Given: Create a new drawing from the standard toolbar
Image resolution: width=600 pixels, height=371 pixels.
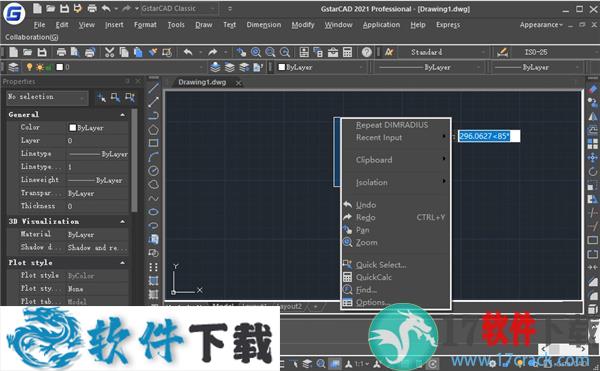Looking at the screenshot, I should [x=13, y=52].
